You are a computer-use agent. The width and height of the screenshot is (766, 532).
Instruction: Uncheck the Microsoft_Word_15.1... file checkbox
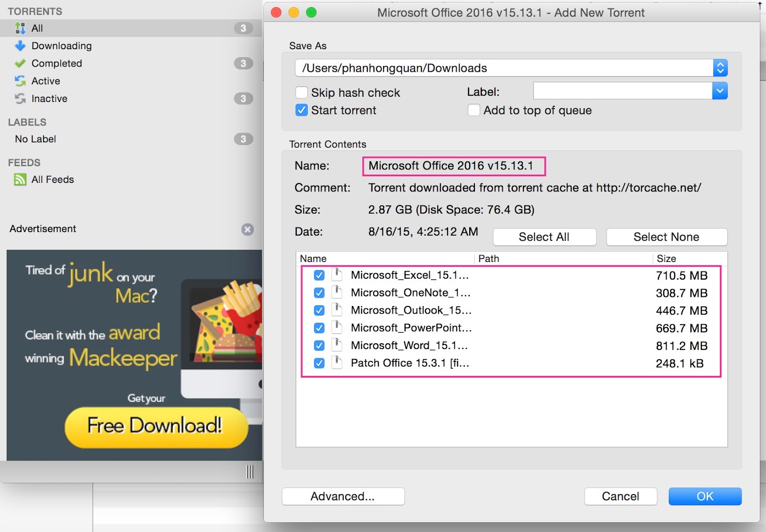coord(319,345)
